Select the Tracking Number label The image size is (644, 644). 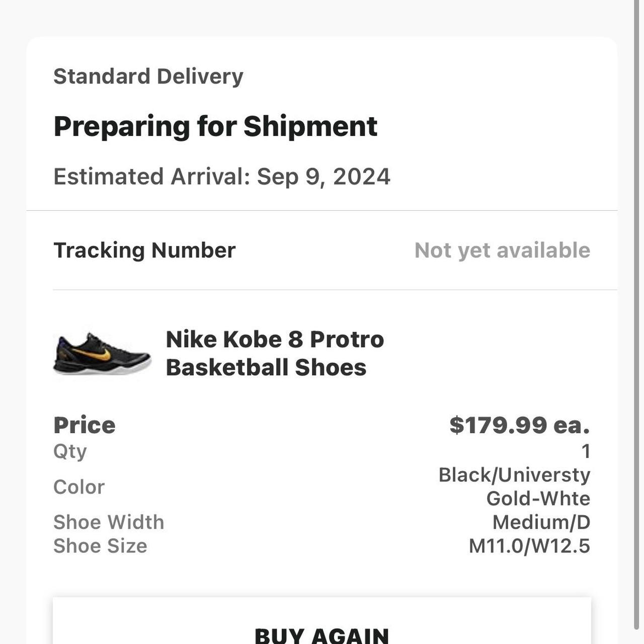click(x=144, y=250)
